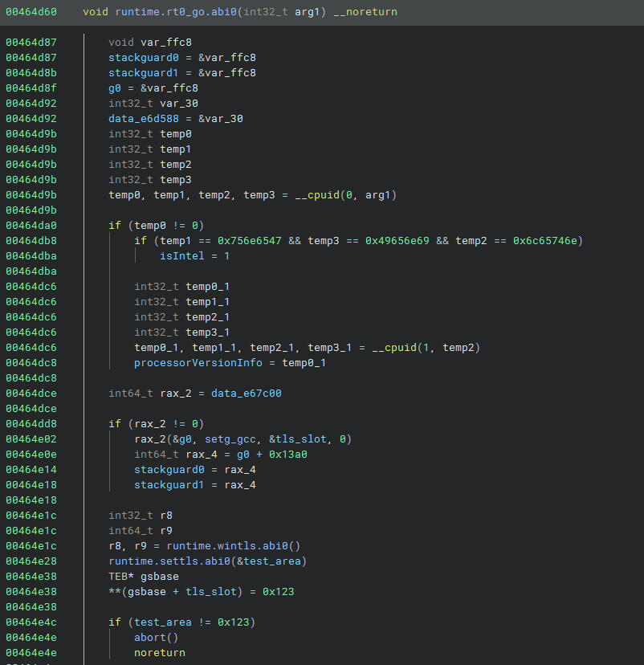Click address 00464da0 in the gutter
The height and width of the screenshot is (665, 644).
(x=31, y=226)
